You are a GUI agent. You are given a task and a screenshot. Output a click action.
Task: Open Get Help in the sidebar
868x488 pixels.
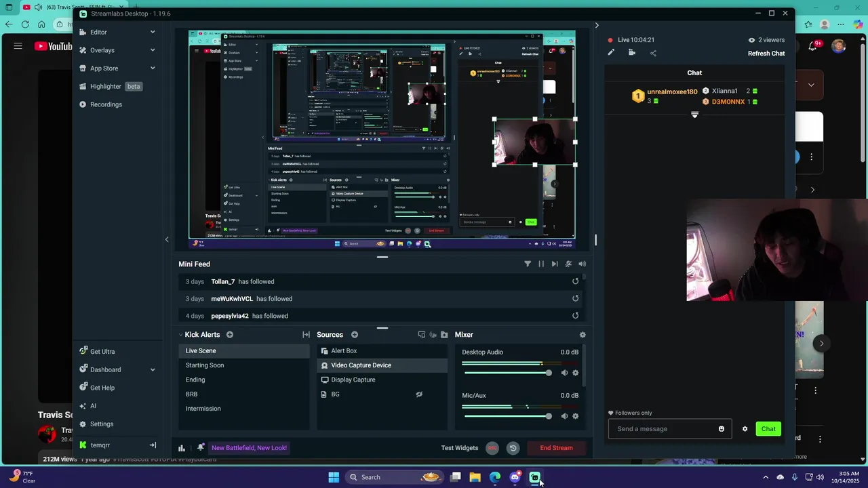[102, 388]
